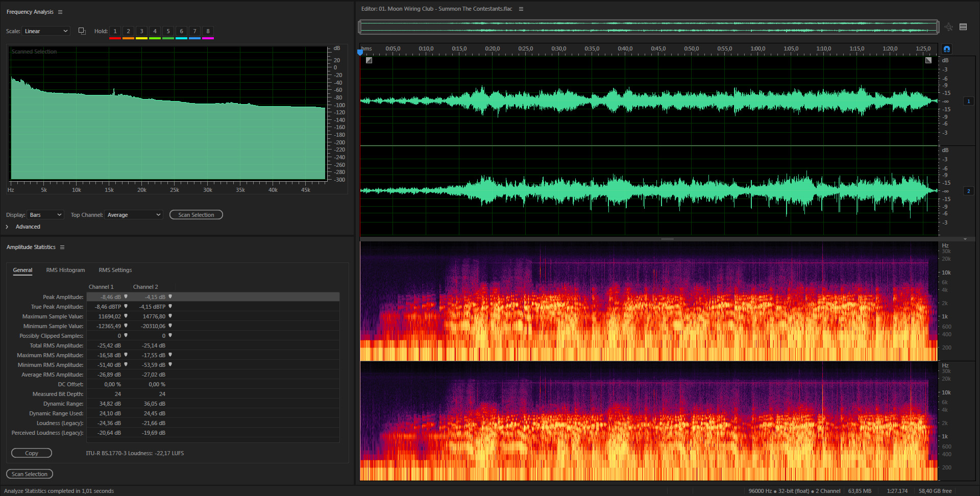Click the 63,85 MB status bar entry
980x496 pixels.
860,491
